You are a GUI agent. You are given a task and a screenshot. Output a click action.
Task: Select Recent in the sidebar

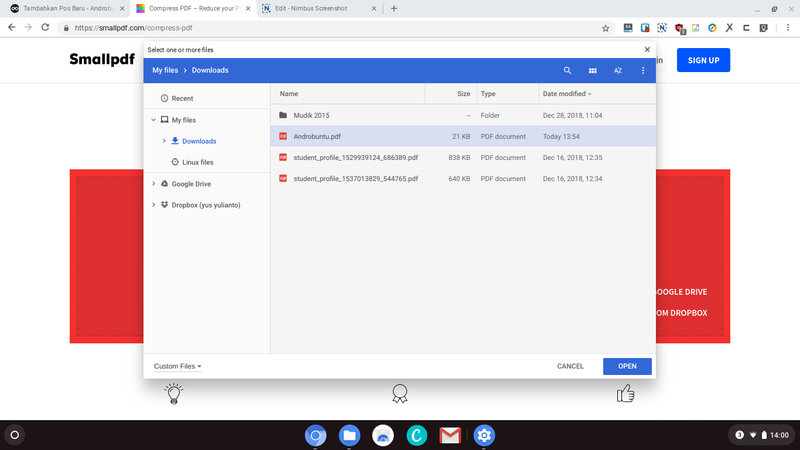(182, 98)
